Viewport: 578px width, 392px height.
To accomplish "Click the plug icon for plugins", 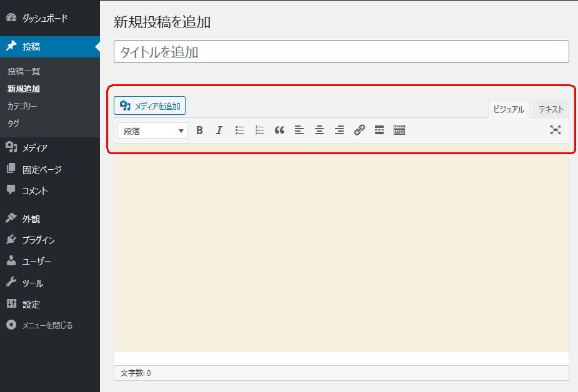I will 11,239.
